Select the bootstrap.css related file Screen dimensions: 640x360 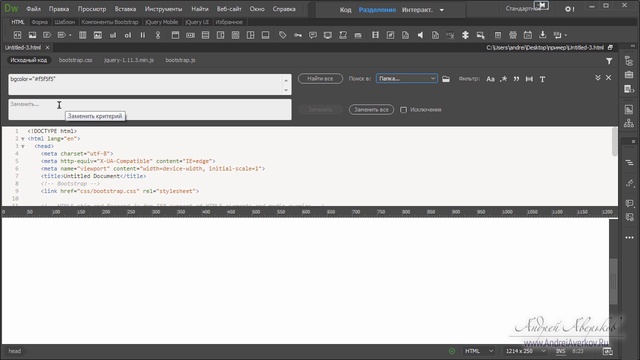pyautogui.click(x=76, y=60)
